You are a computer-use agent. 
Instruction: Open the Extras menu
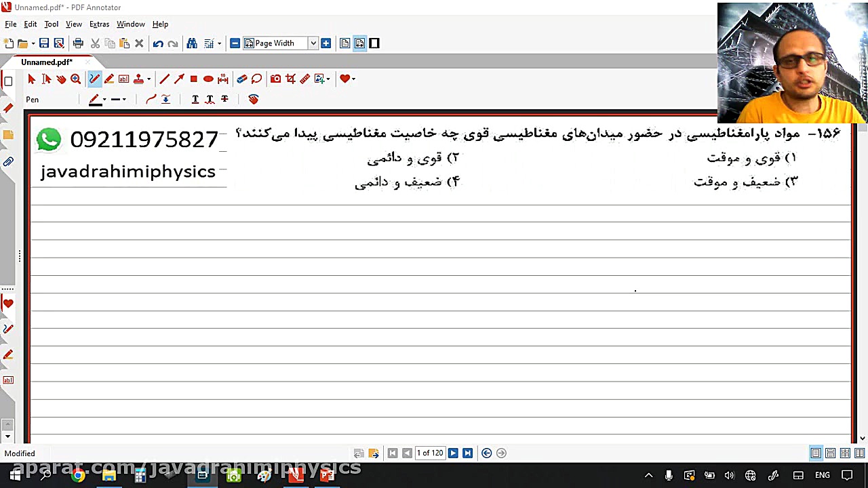tap(99, 24)
